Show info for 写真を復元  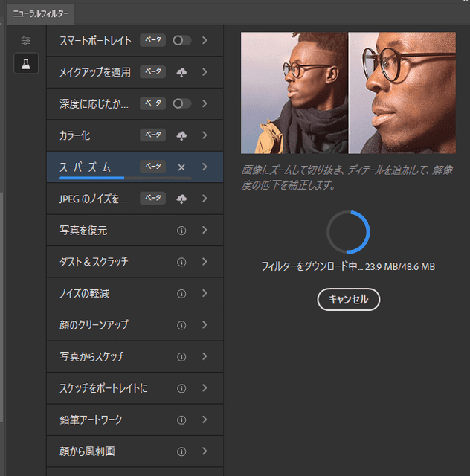tap(181, 231)
